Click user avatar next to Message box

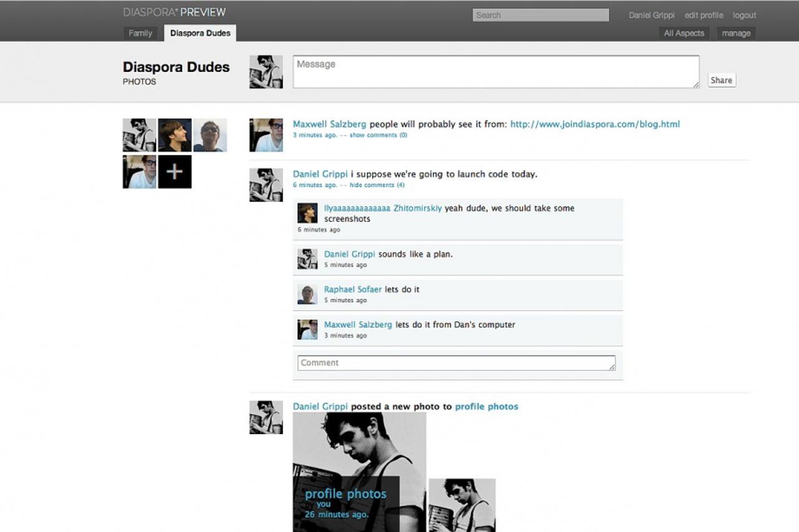(x=266, y=72)
